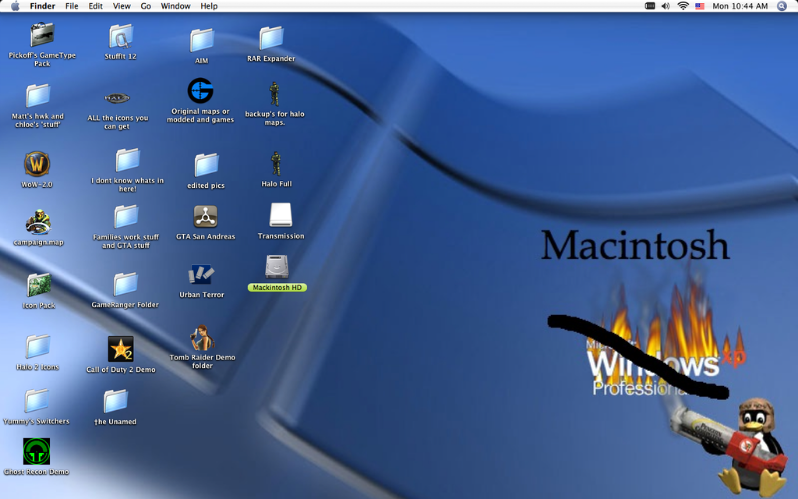Open the Go menu
Image resolution: width=798 pixels, height=499 pixels.
tap(146, 6)
